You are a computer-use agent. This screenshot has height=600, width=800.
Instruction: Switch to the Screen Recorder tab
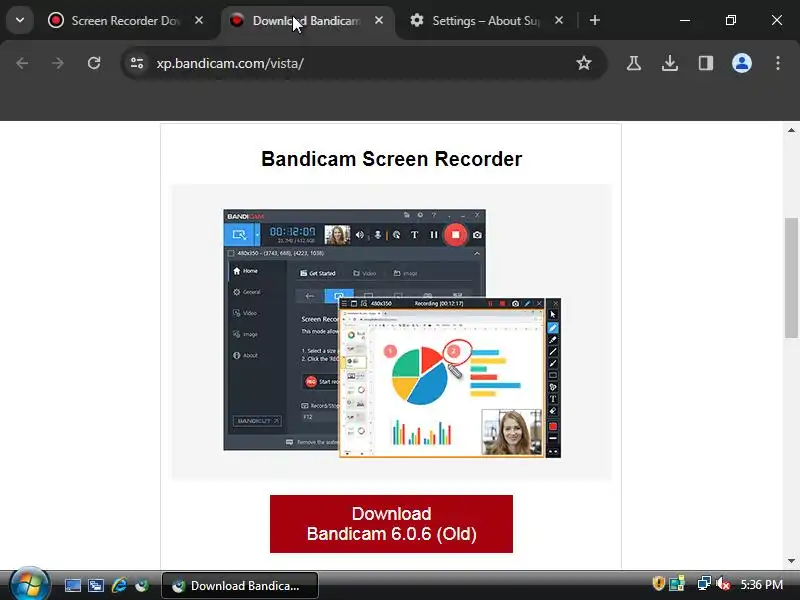click(x=128, y=21)
